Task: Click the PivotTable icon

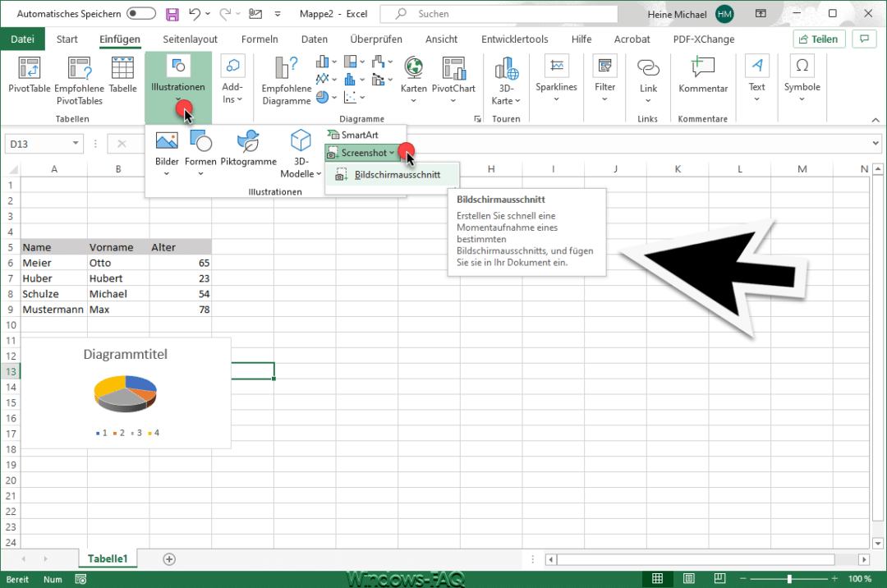Action: click(x=29, y=68)
